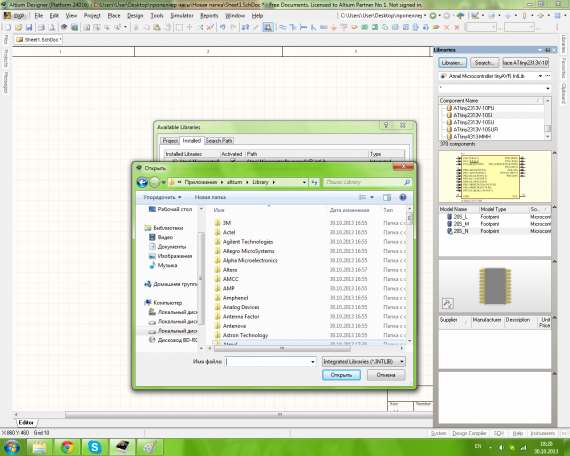Click the Открыть button
Image resolution: width=570 pixels, height=456 pixels.
coord(341,375)
